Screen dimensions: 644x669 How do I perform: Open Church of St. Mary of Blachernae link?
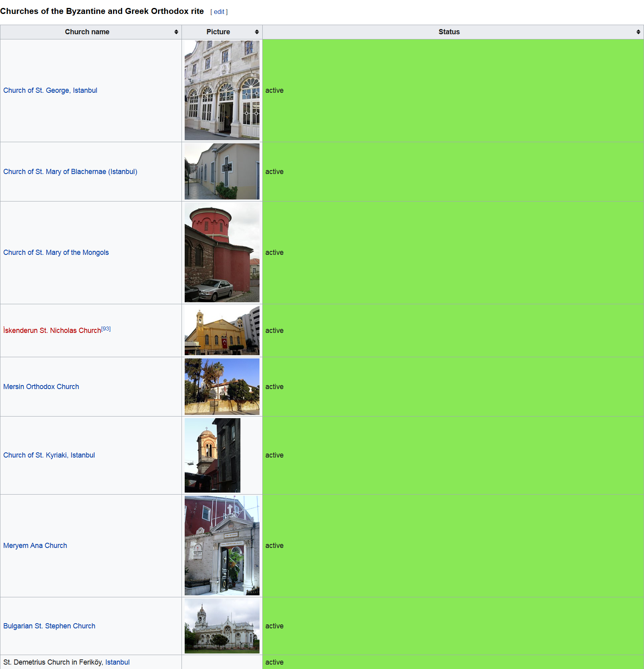[x=70, y=172]
